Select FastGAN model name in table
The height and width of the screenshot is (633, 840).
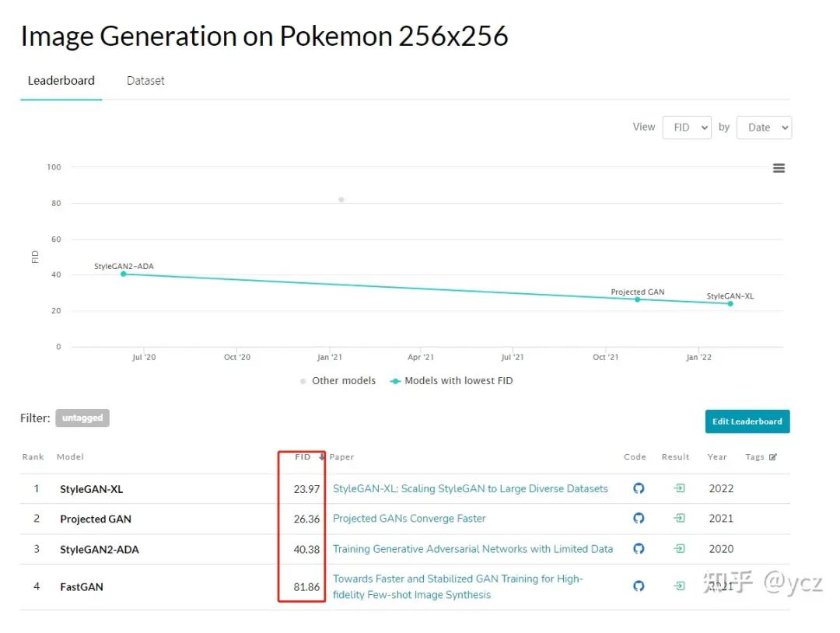point(82,587)
